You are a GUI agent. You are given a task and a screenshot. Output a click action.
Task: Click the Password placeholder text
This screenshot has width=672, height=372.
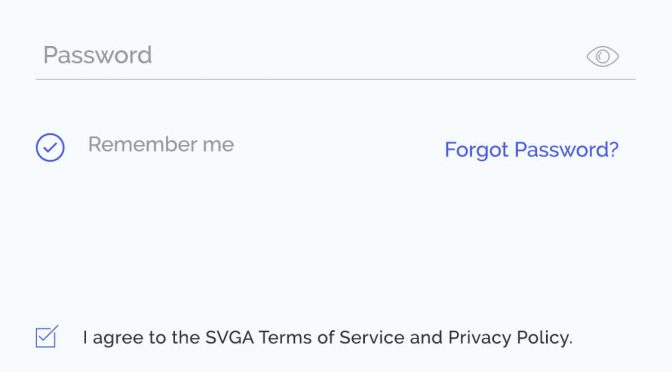(98, 55)
